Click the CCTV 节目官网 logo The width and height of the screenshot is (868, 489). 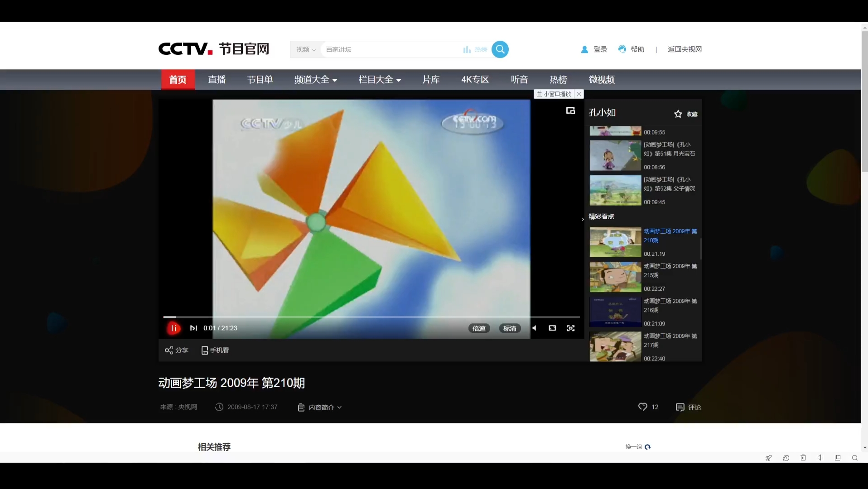(214, 49)
